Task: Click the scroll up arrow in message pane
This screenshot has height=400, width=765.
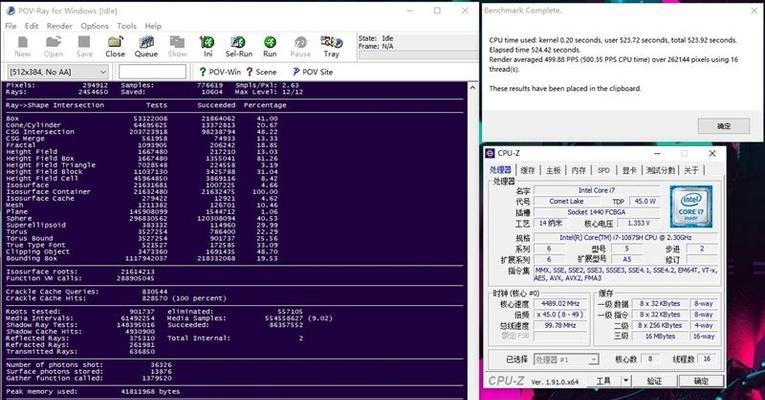Action: click(x=472, y=87)
